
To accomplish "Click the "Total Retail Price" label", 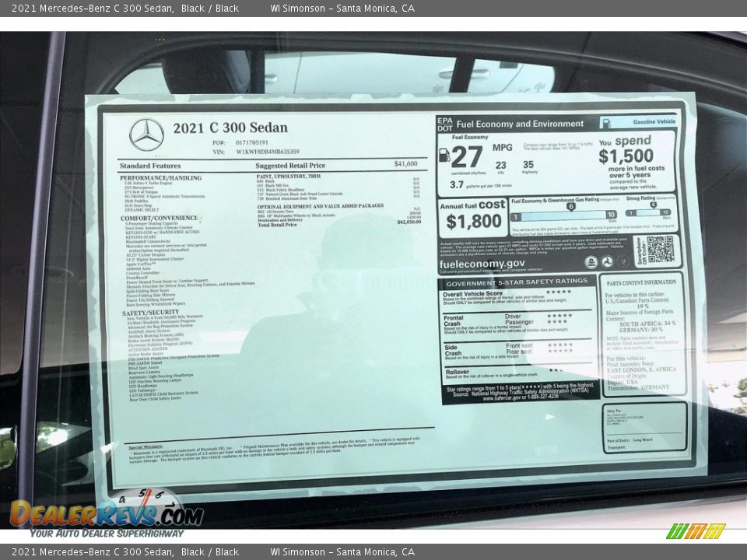I will 277,225.
